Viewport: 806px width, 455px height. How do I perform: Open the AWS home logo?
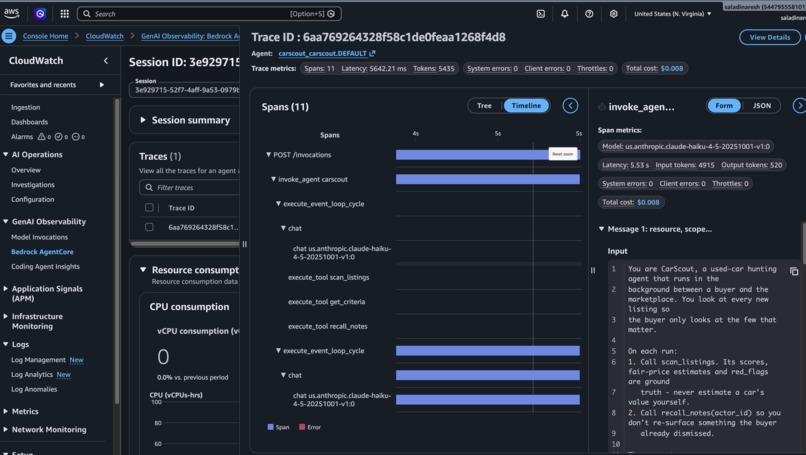click(11, 13)
